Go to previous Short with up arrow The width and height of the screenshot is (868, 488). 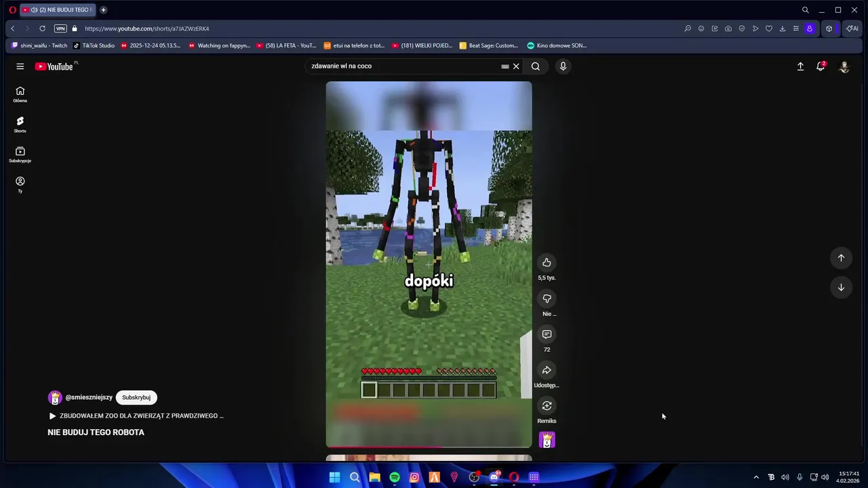coord(841,258)
